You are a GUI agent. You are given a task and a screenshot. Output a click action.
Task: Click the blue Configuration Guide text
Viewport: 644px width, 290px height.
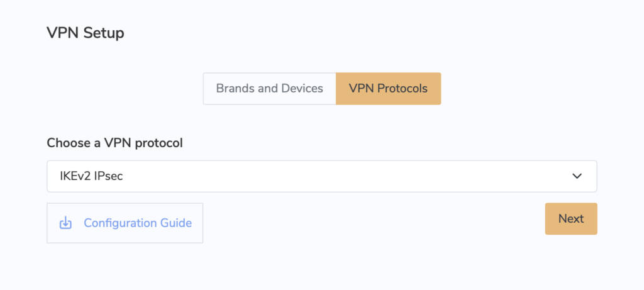tap(138, 223)
